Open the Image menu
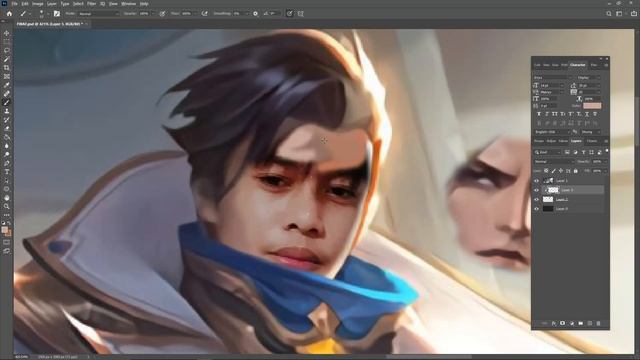640x360 pixels. pyautogui.click(x=38, y=4)
